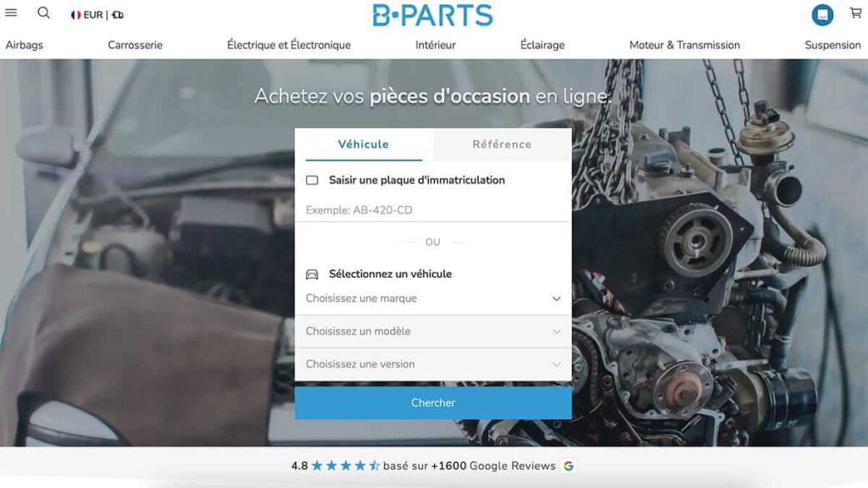This screenshot has width=868, height=488.
Task: Select the license plate icon beside immatriculation
Action: click(311, 180)
